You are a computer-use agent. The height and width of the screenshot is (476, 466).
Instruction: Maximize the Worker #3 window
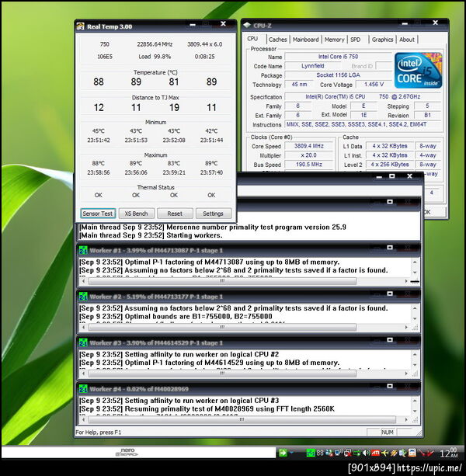click(390, 340)
